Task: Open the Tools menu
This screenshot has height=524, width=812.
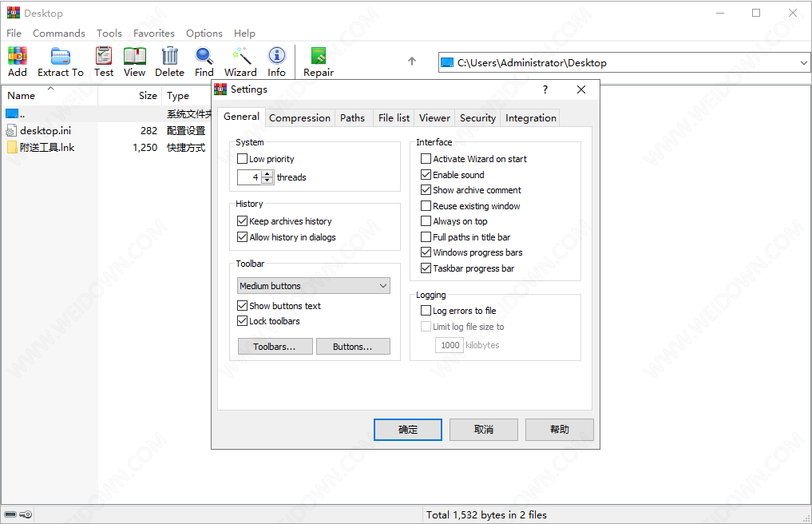Action: 109,34
